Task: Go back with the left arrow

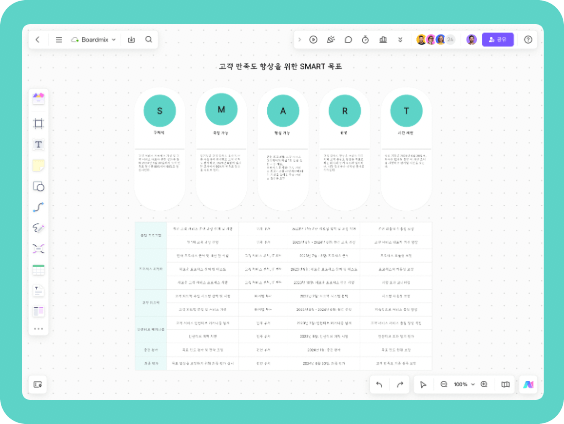Action: (x=37, y=40)
